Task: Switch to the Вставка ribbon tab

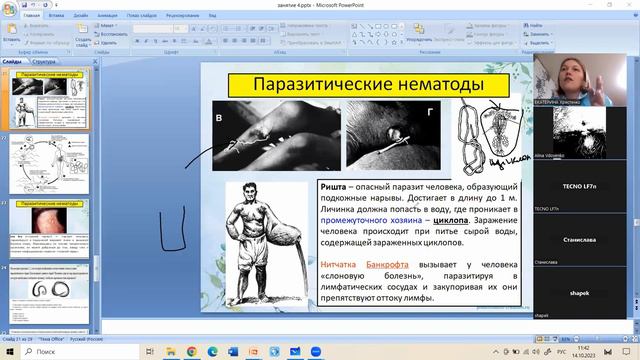Action: click(x=56, y=16)
